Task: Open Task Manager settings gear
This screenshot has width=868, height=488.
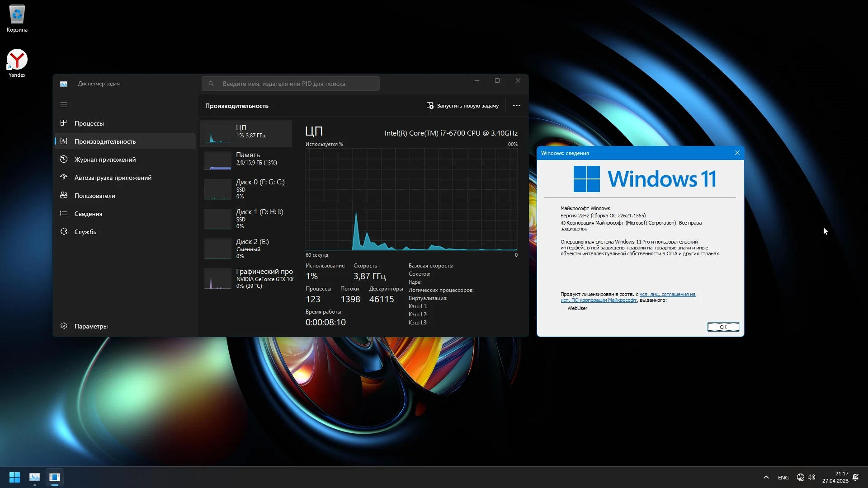Action: pyautogui.click(x=64, y=326)
